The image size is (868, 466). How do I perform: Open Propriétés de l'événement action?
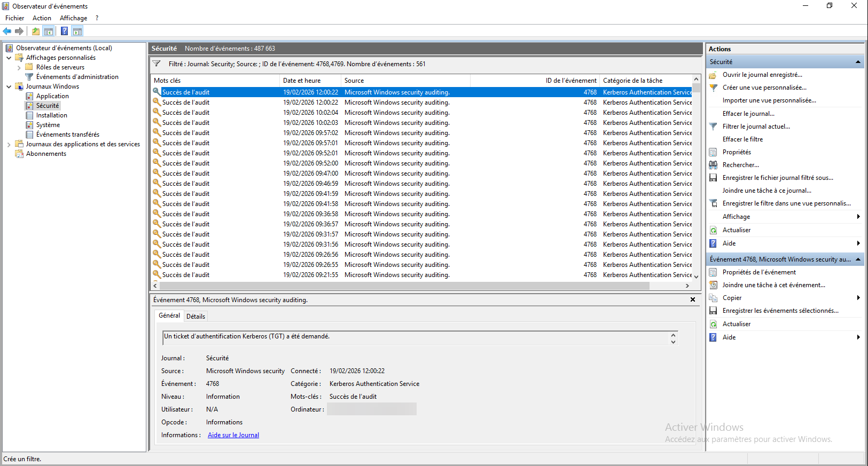(759, 272)
